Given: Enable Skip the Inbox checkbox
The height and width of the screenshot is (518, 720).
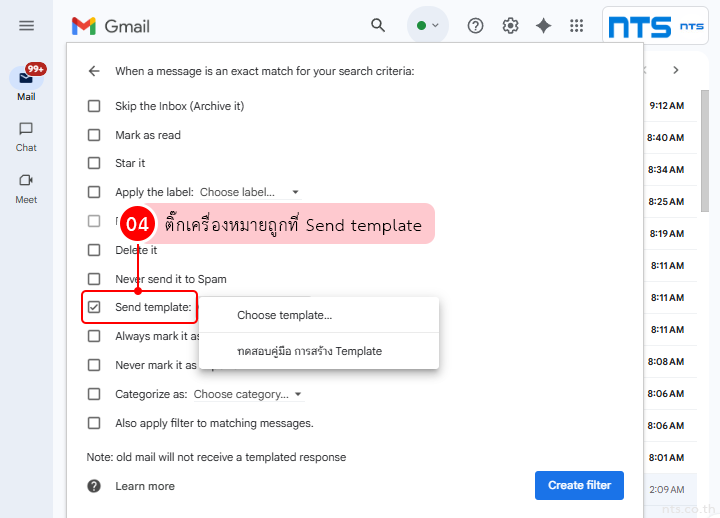Looking at the screenshot, I should (x=94, y=106).
